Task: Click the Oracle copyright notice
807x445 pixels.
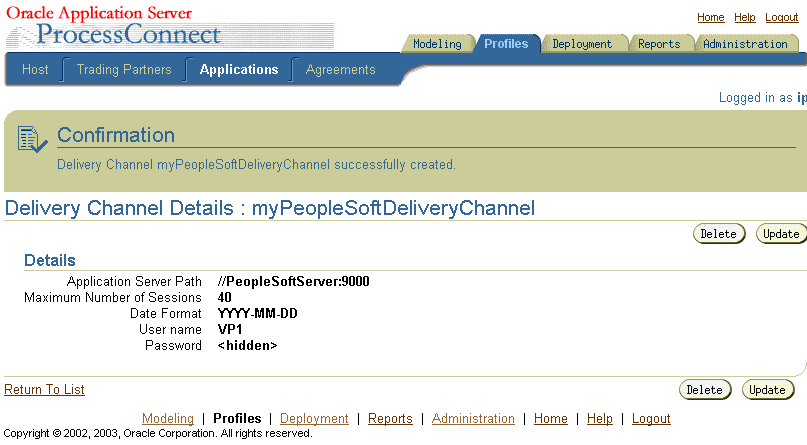Action: click(158, 433)
